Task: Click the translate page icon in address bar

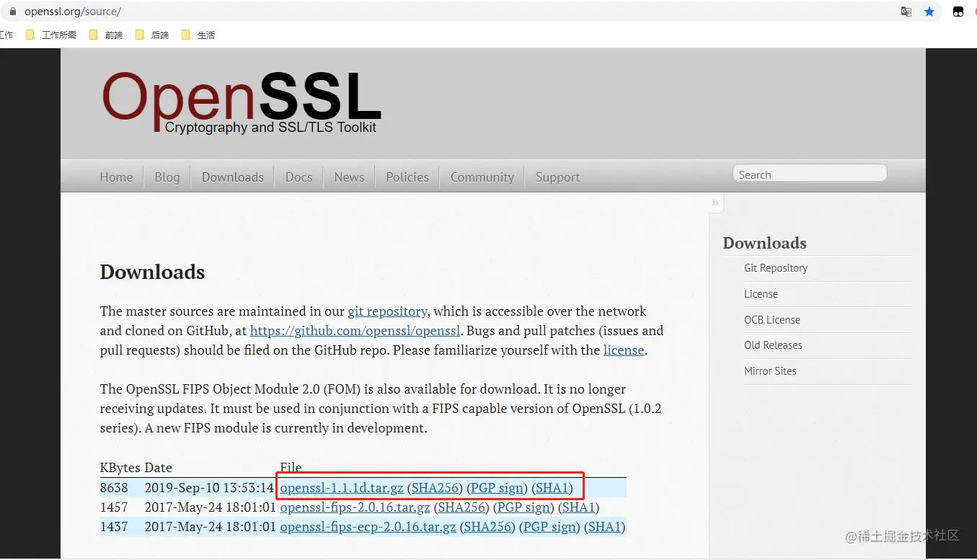Action: point(906,12)
